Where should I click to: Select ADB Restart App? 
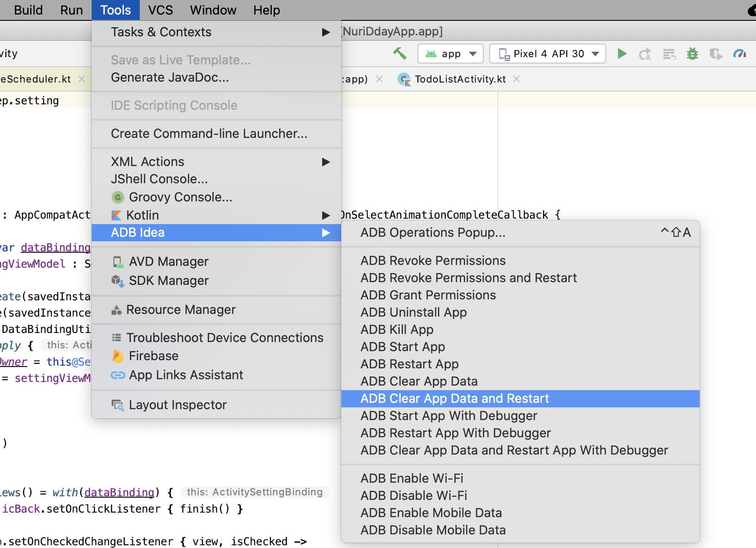pos(520,364)
